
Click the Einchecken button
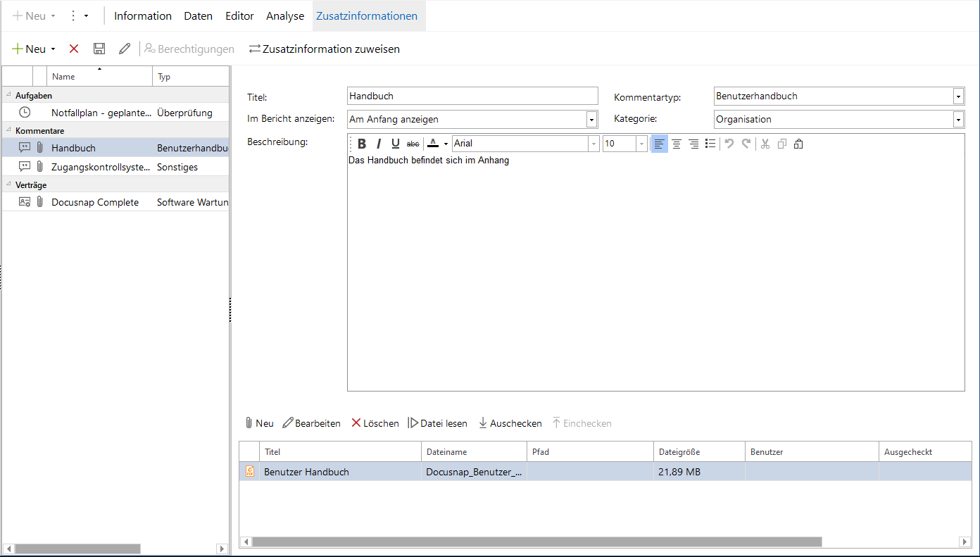(x=582, y=423)
